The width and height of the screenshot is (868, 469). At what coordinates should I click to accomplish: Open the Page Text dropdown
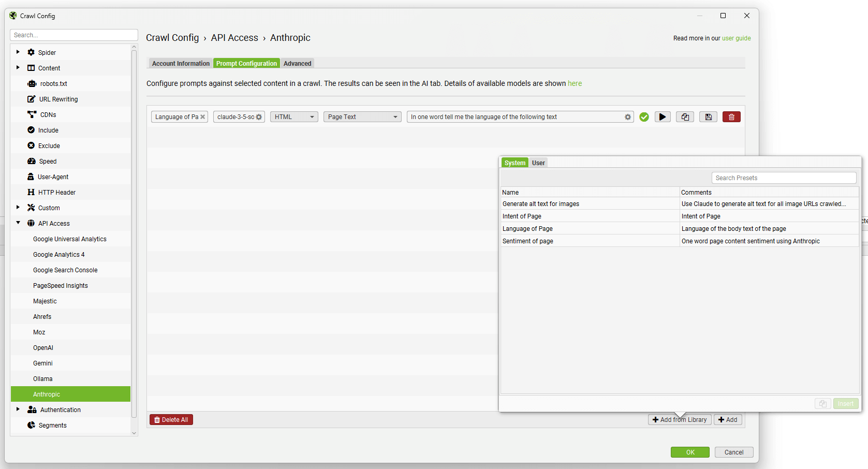tap(362, 116)
